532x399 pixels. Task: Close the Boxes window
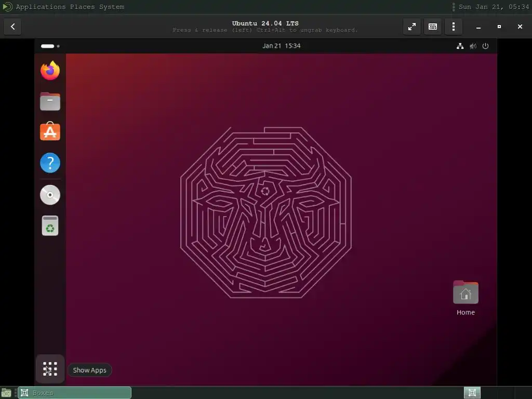pos(520,26)
